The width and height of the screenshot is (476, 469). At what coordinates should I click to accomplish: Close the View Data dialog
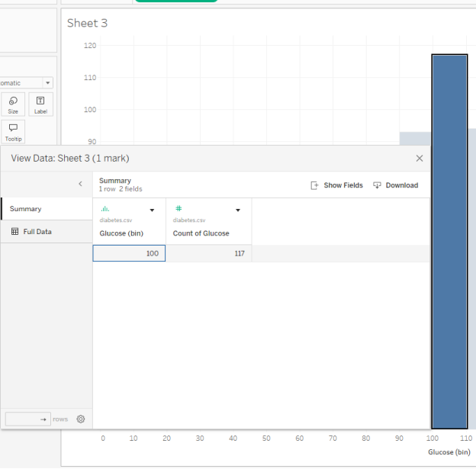tap(420, 158)
